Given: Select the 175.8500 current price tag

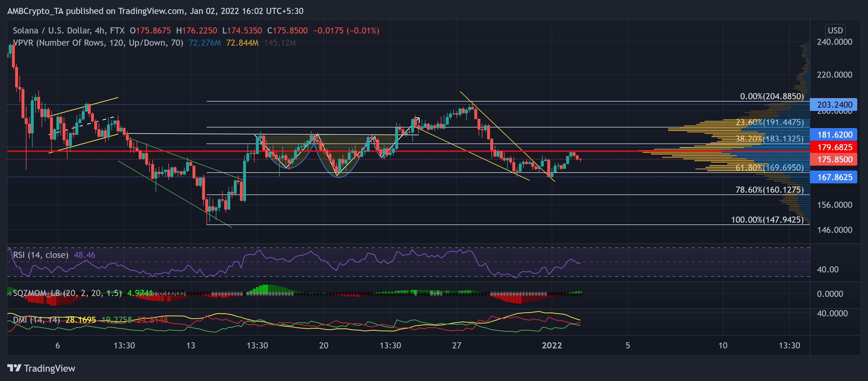Looking at the screenshot, I should [834, 160].
